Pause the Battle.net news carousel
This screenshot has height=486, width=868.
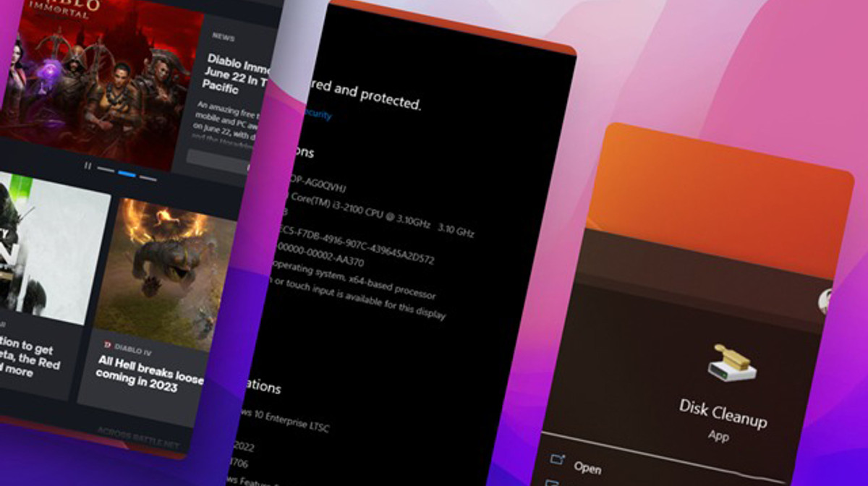88,166
